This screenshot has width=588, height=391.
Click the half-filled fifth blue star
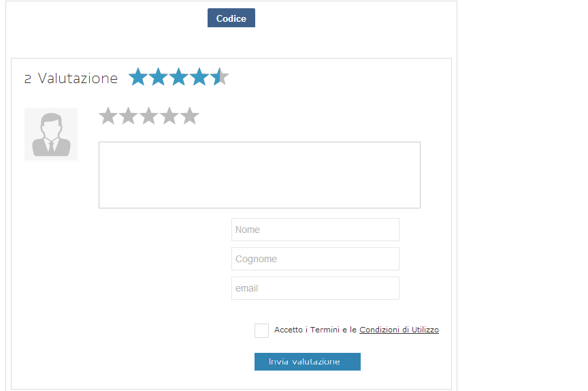[x=219, y=76]
